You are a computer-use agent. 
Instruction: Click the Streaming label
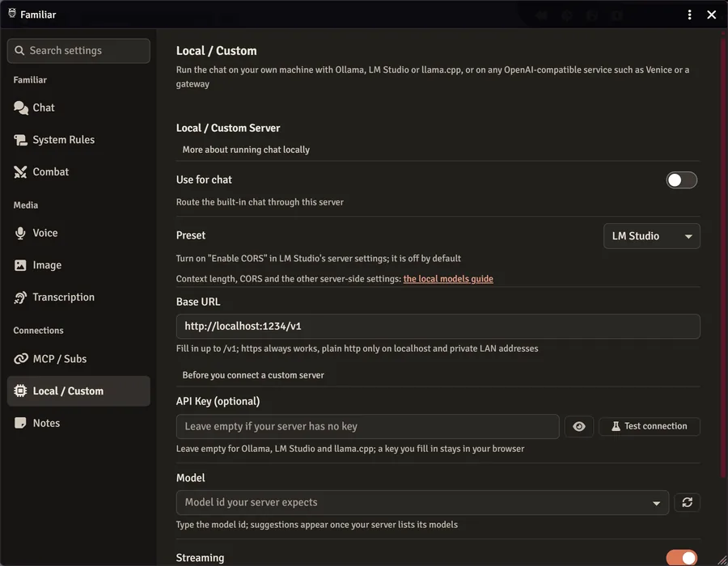click(200, 558)
